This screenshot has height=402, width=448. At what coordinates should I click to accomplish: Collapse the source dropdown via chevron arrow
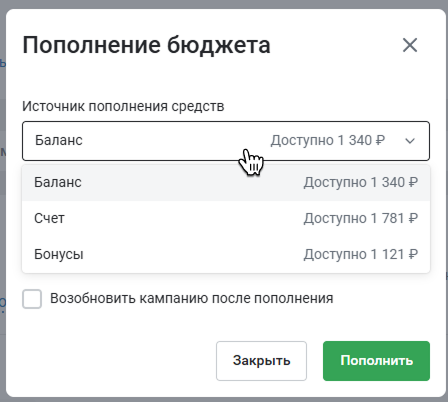pyautogui.click(x=410, y=141)
